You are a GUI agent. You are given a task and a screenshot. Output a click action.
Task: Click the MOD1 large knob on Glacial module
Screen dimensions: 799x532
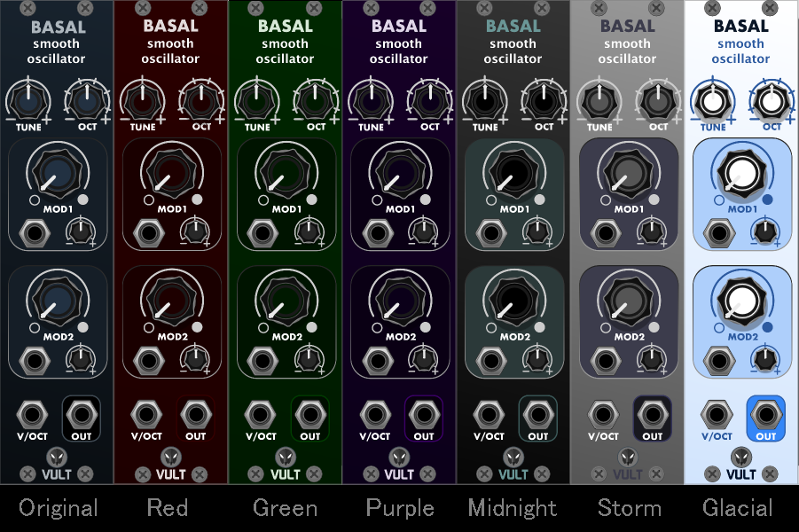[x=740, y=172]
